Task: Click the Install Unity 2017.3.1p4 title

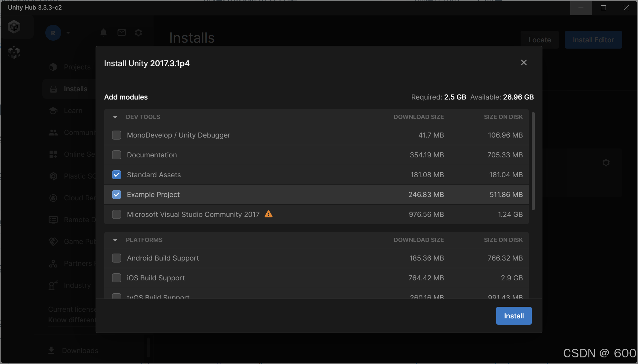Action: tap(147, 63)
